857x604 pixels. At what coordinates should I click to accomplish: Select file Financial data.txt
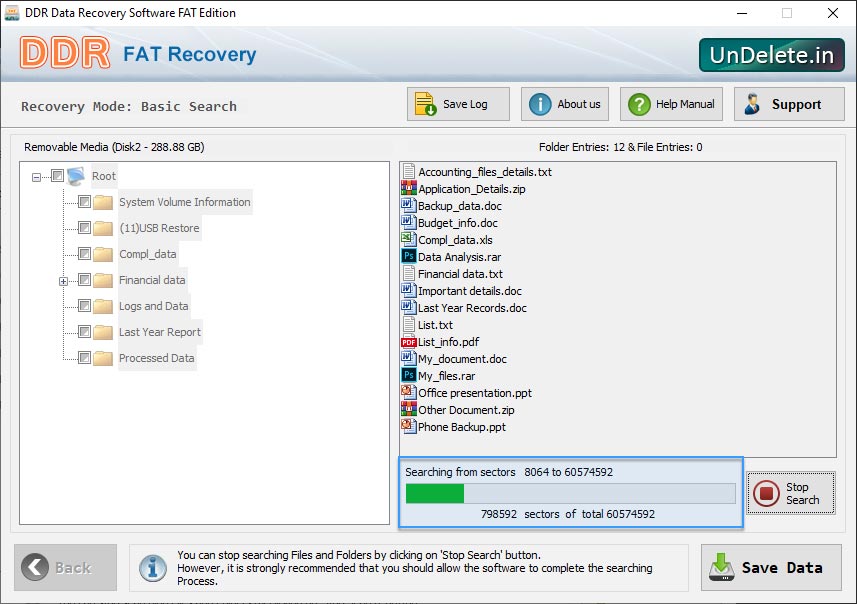460,274
